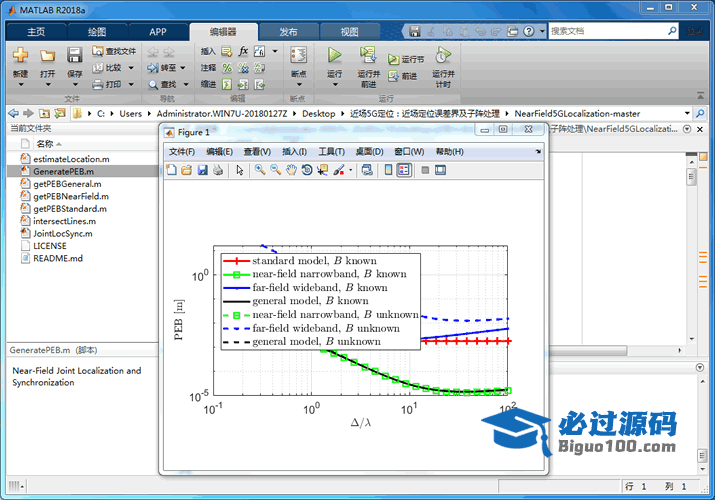Click the Print figure icon
This screenshot has height=500, width=715.
218,170
